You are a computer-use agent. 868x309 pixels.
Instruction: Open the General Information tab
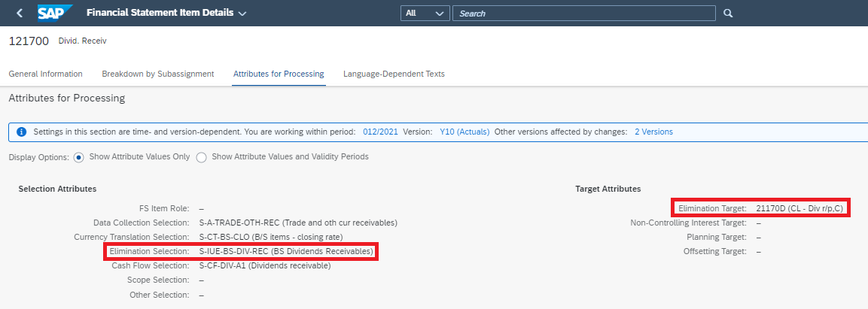[x=45, y=74]
